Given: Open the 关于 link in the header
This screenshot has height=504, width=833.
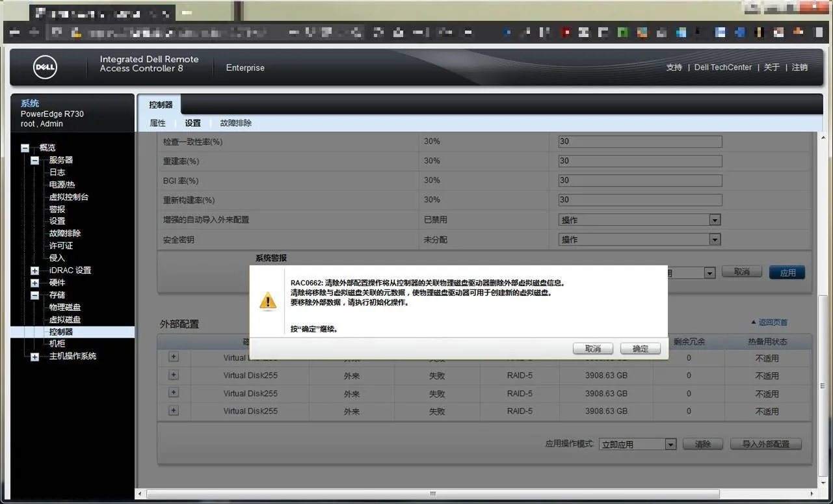Looking at the screenshot, I should 772,68.
